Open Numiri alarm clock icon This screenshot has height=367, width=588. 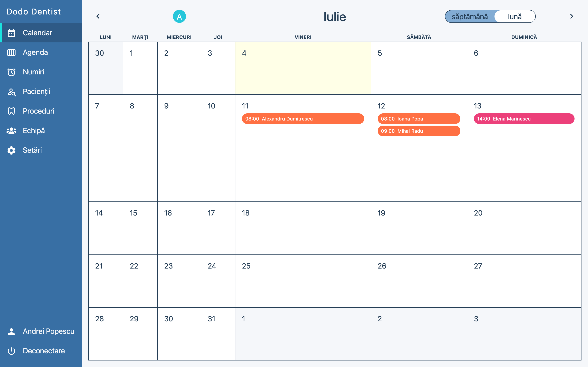pos(11,72)
